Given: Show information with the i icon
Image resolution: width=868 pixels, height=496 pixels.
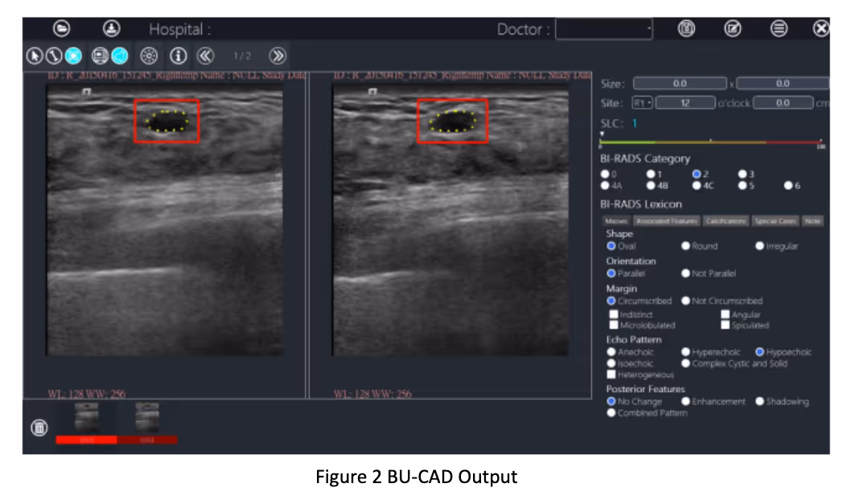Looking at the screenshot, I should pyautogui.click(x=179, y=56).
